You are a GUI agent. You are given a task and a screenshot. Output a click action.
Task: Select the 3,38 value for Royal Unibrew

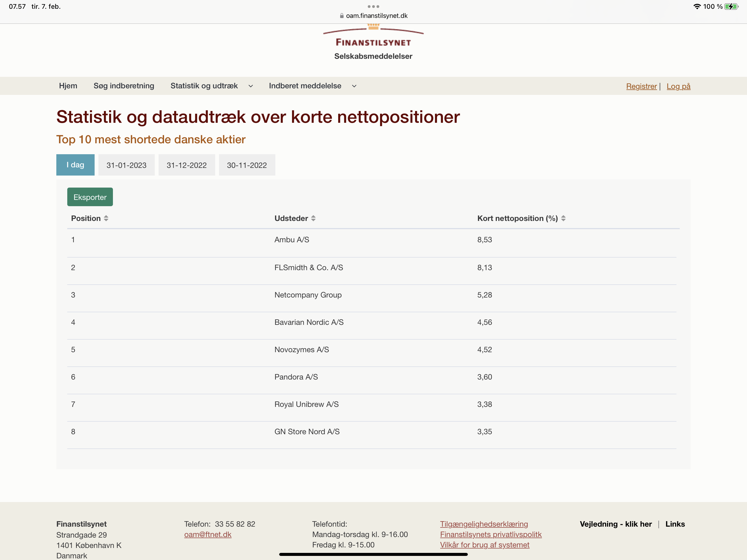click(x=485, y=404)
